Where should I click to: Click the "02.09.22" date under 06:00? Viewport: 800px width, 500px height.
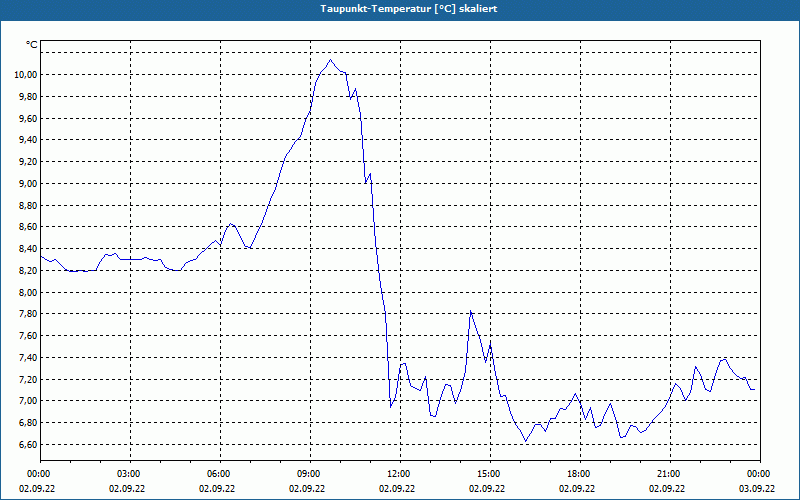click(x=217, y=489)
